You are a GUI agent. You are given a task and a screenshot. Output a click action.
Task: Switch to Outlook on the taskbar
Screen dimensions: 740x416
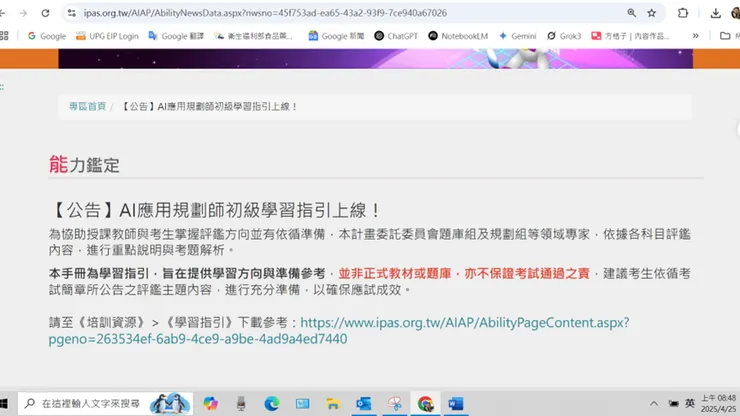364,404
